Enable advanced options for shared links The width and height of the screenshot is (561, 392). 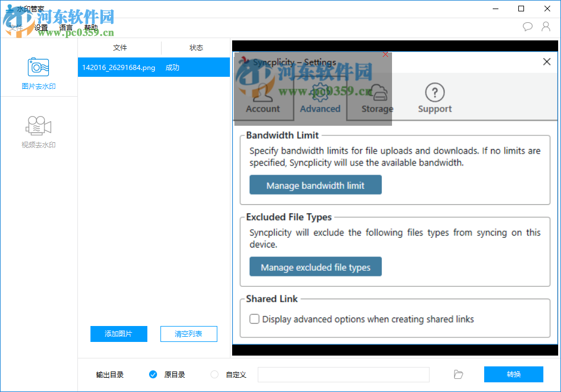[x=254, y=319]
